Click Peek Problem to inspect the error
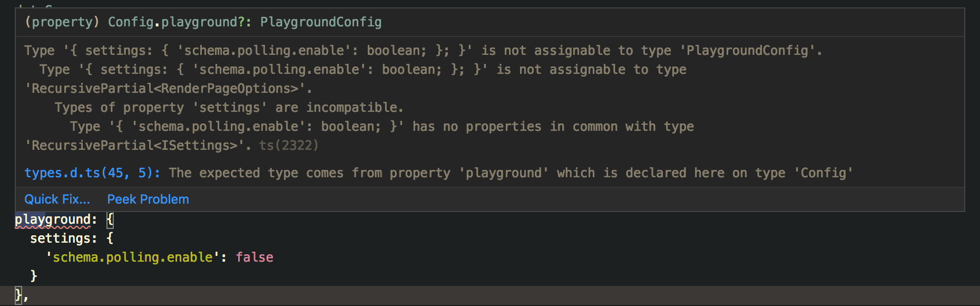980x306 pixels. tap(148, 199)
